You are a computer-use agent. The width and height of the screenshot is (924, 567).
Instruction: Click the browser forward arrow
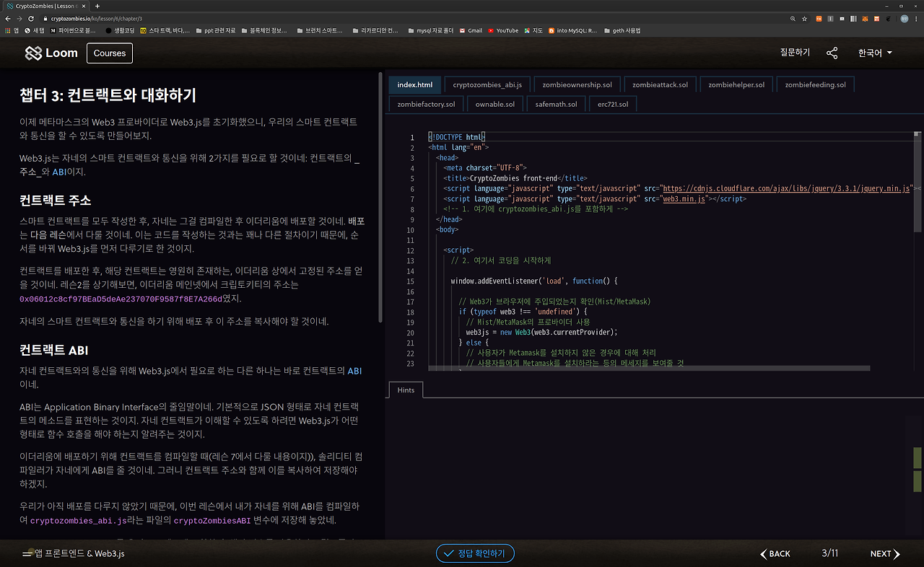click(x=19, y=18)
